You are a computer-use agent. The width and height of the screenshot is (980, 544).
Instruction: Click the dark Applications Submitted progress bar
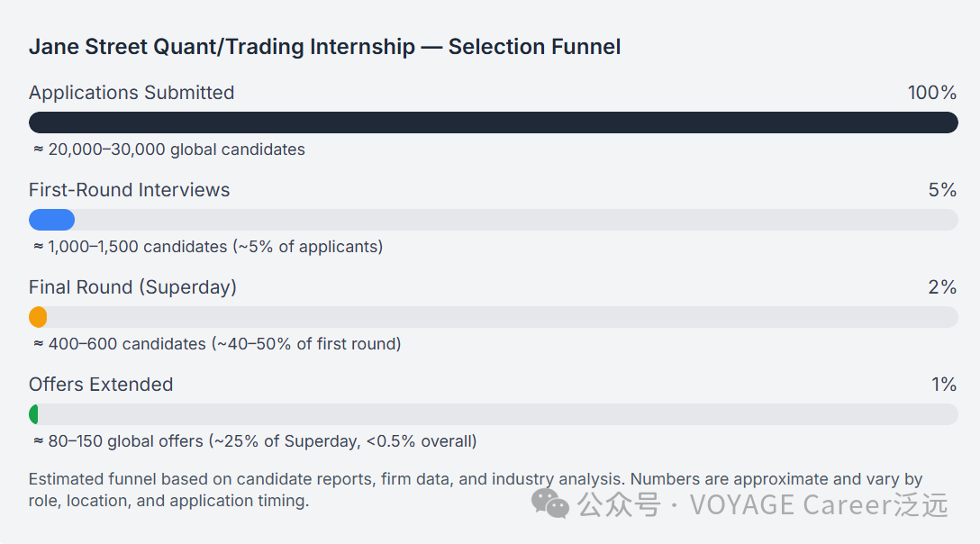[493, 122]
